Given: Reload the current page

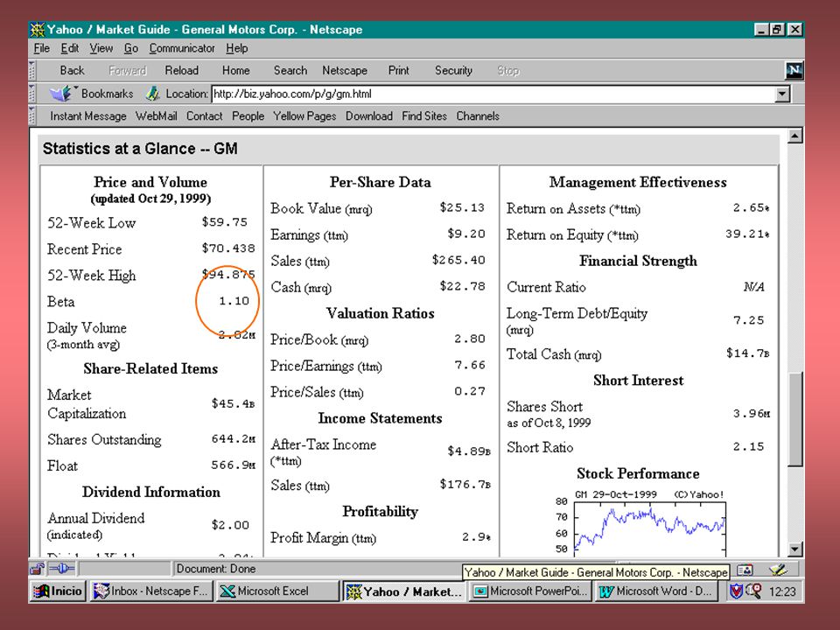Looking at the screenshot, I should tap(182, 70).
